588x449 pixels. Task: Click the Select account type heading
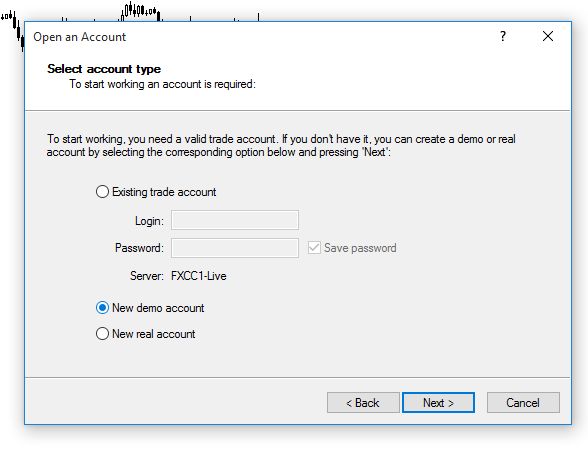104,69
